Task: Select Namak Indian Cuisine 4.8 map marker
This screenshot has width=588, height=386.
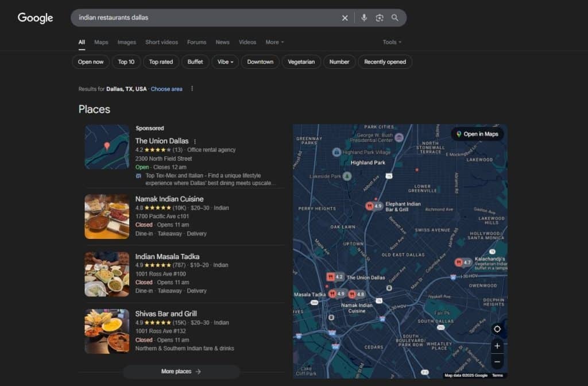Action: tap(356, 294)
